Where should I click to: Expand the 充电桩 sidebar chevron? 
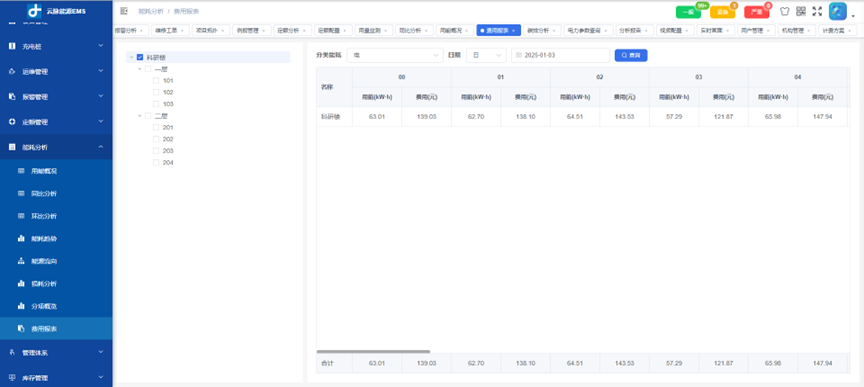(x=101, y=46)
